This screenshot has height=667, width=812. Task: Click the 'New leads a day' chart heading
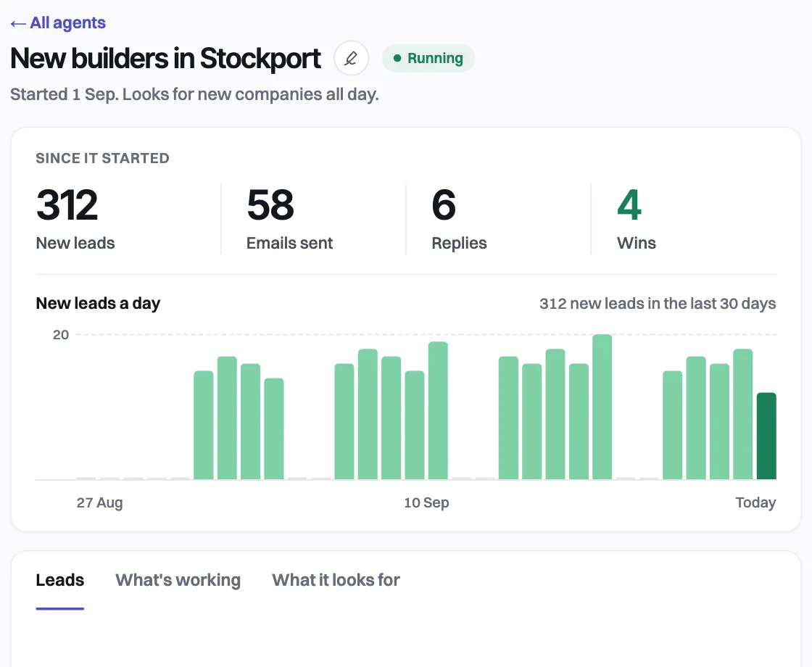[98, 304]
